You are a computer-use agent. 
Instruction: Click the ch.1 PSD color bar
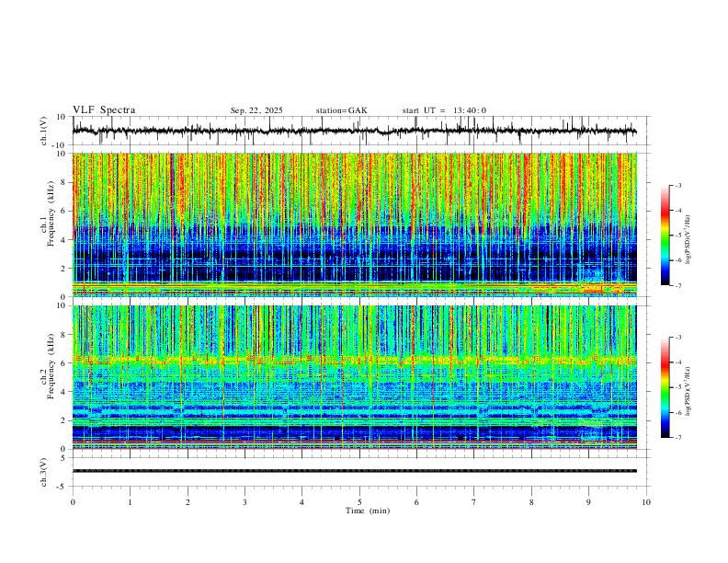[665, 236]
